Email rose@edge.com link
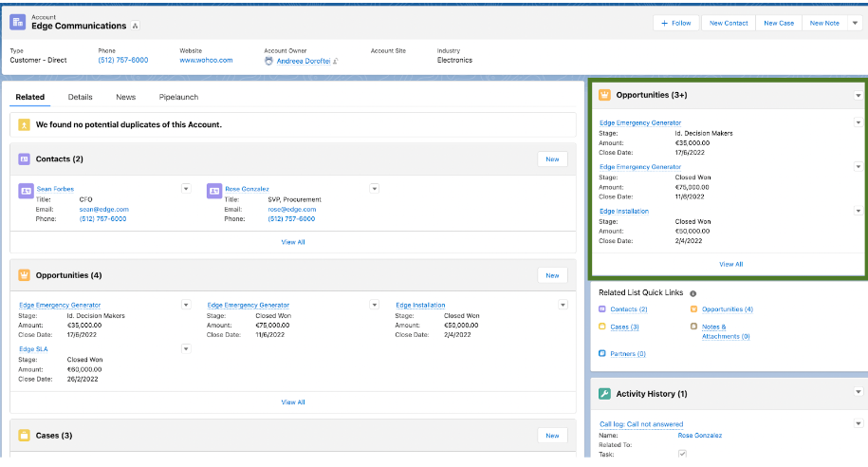 click(292, 210)
